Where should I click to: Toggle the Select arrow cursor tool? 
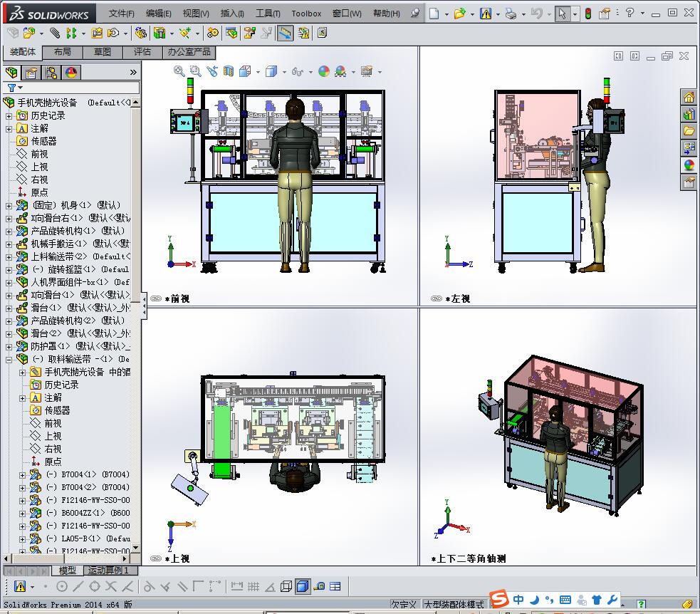pos(562,14)
